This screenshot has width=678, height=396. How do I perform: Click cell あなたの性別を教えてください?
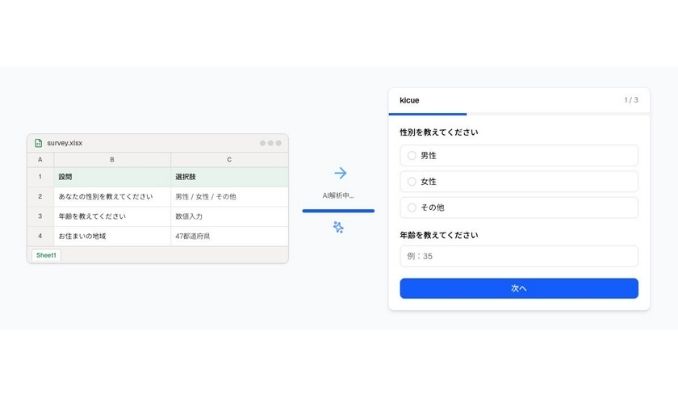tap(112, 197)
